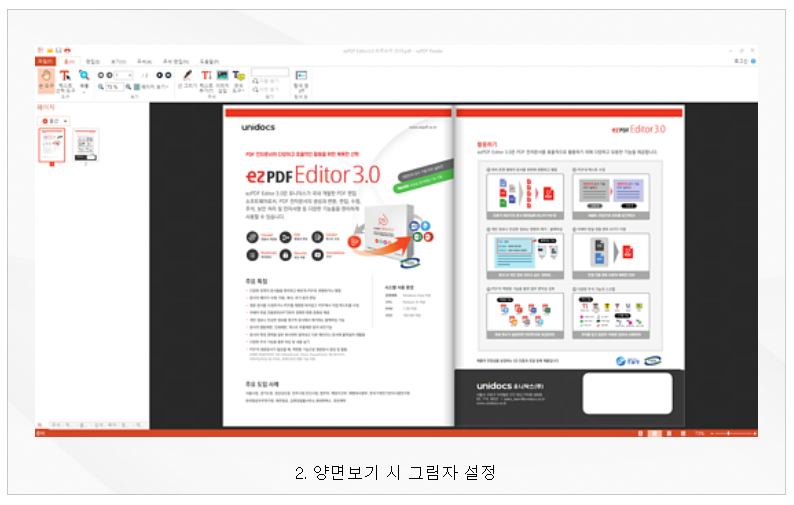Open the Edit ribbon tab
794x505 pixels.
pos(93,61)
